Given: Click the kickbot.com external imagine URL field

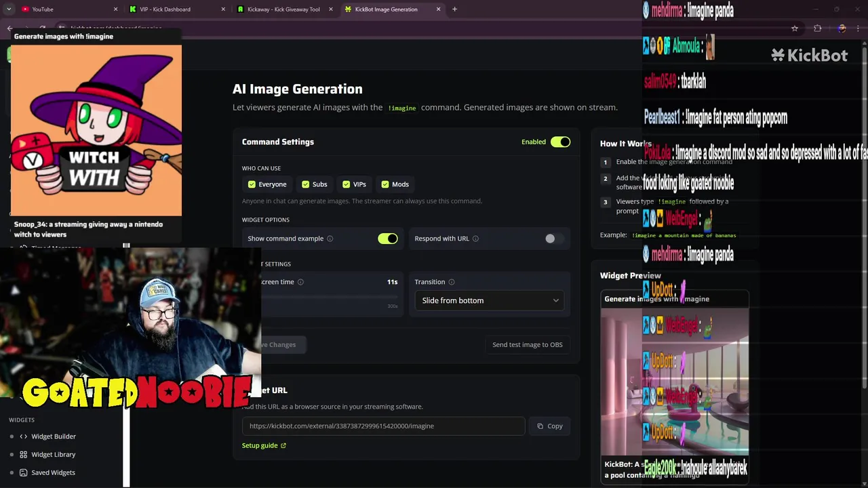Looking at the screenshot, I should [x=383, y=426].
